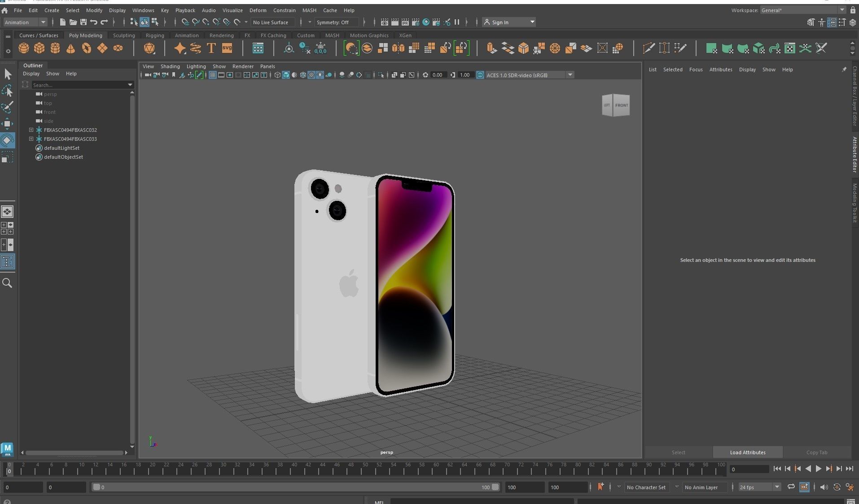Screen dimensions: 859x504
Task: Select the Lasso select tool
Action: click(x=8, y=91)
